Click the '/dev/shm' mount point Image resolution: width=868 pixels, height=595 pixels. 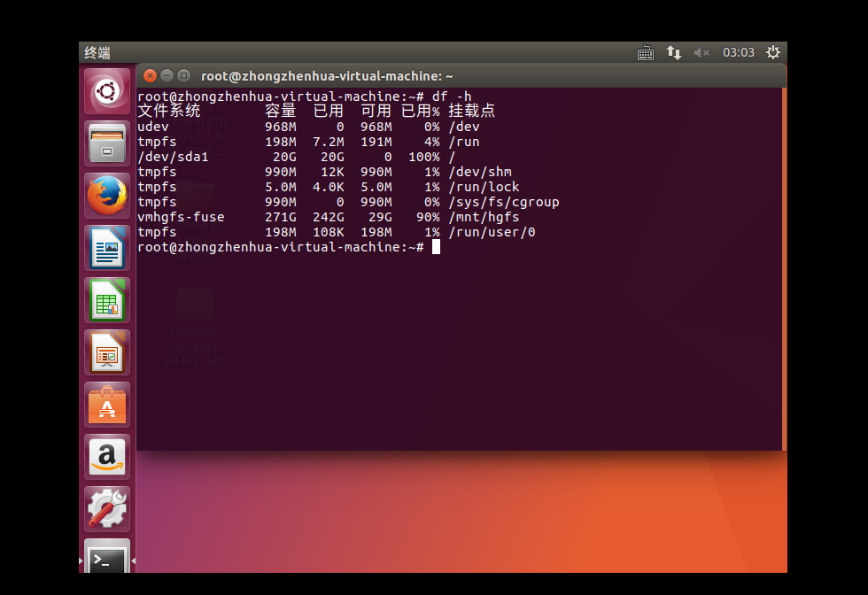pyautogui.click(x=480, y=172)
